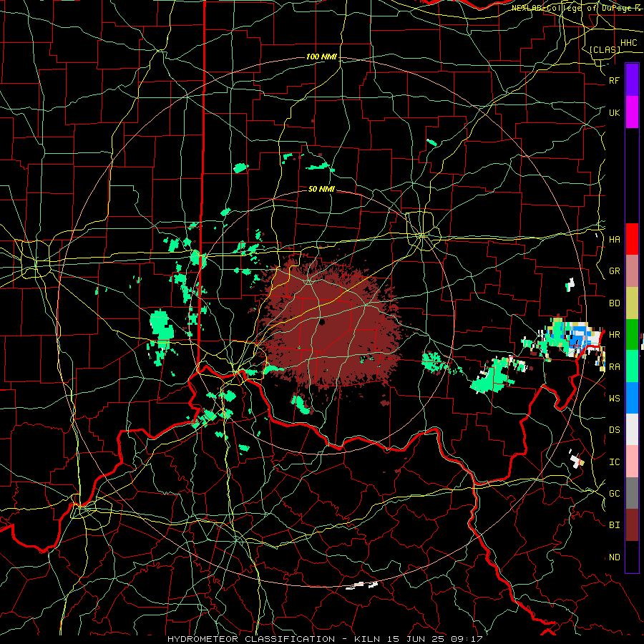Image resolution: width=644 pixels, height=644 pixels.
Task: Click the BI legend label
Action: click(x=614, y=525)
